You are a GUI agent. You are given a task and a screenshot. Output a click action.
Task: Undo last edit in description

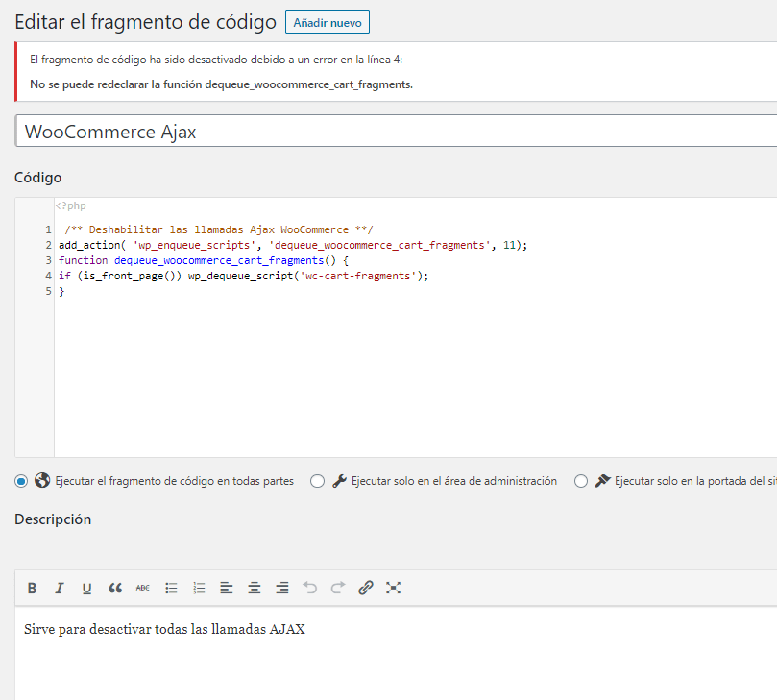click(309, 588)
